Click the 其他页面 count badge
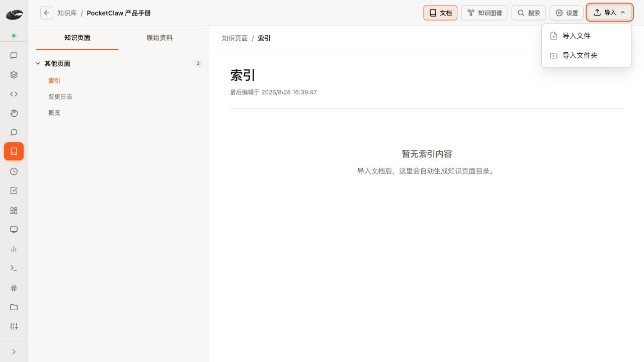The height and width of the screenshot is (362, 644). pos(198,63)
